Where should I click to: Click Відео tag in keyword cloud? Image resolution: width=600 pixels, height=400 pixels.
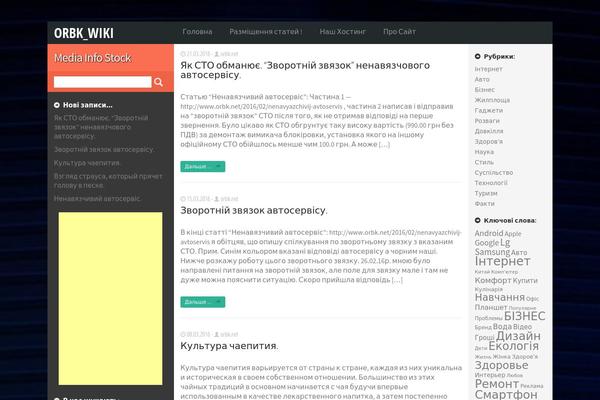point(522,327)
